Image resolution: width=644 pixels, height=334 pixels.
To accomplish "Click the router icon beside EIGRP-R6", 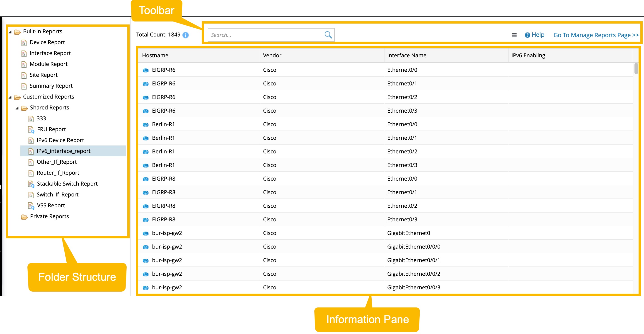I will click(x=145, y=70).
